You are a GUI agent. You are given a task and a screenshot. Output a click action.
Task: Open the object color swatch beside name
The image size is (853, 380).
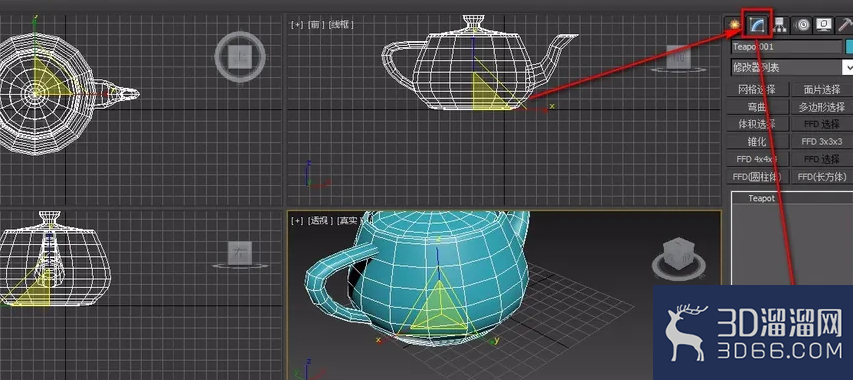pos(849,47)
